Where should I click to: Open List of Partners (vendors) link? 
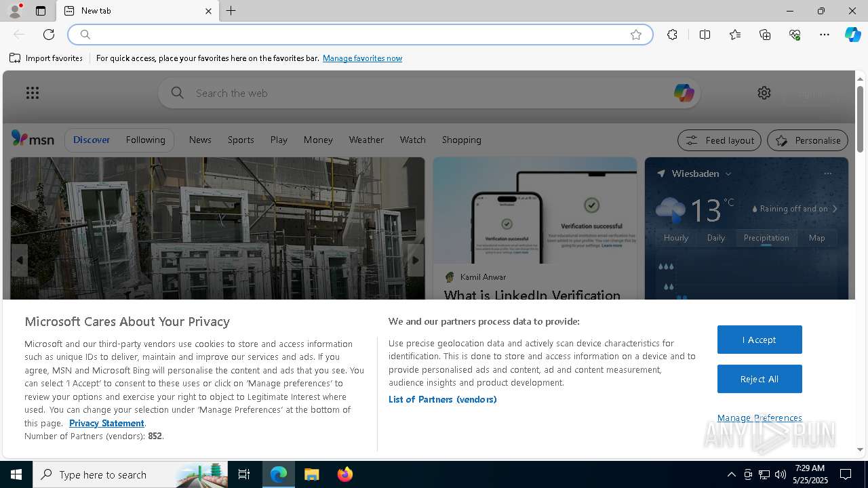pyautogui.click(x=443, y=399)
